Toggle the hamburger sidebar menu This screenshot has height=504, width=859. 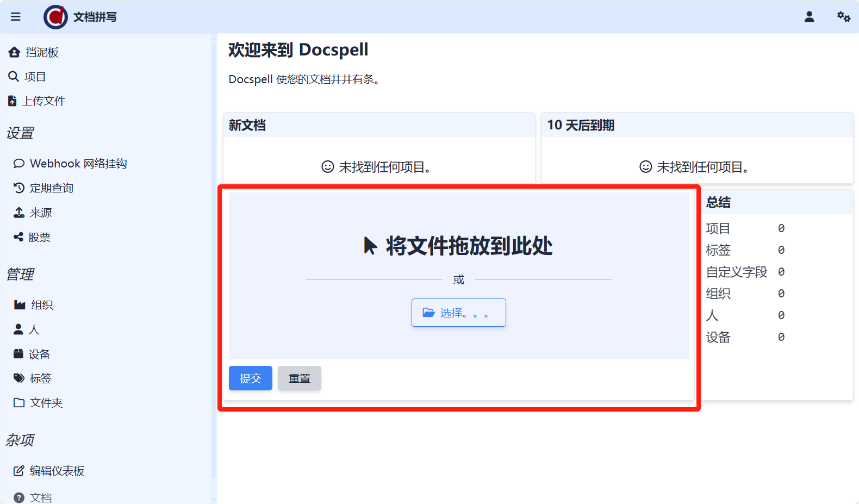(16, 17)
